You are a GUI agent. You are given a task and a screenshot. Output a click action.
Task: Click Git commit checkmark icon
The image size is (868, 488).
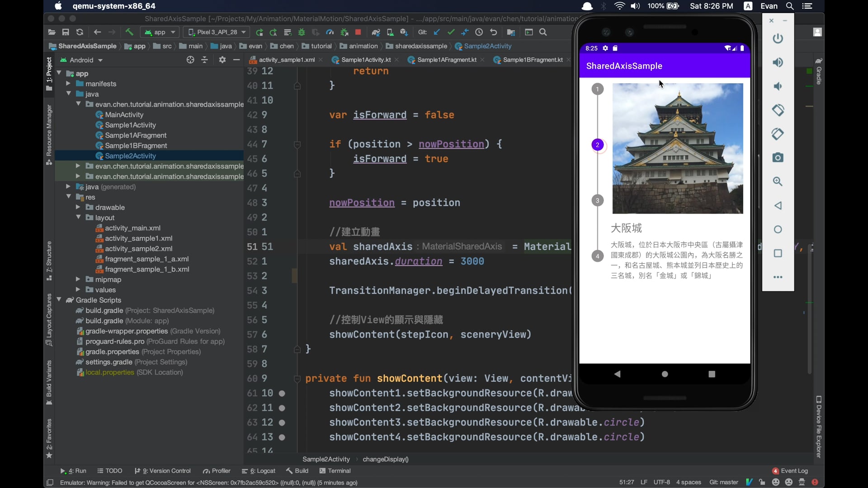[x=451, y=32]
